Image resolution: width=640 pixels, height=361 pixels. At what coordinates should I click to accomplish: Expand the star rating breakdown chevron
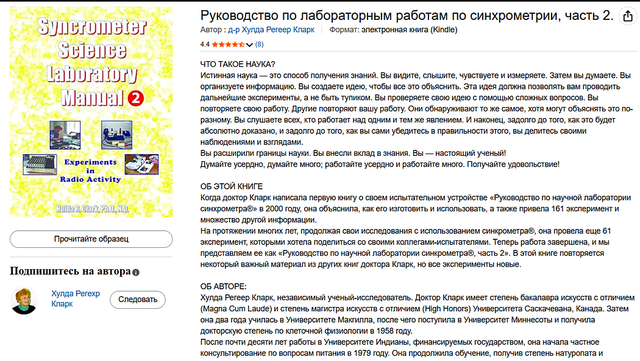(249, 45)
